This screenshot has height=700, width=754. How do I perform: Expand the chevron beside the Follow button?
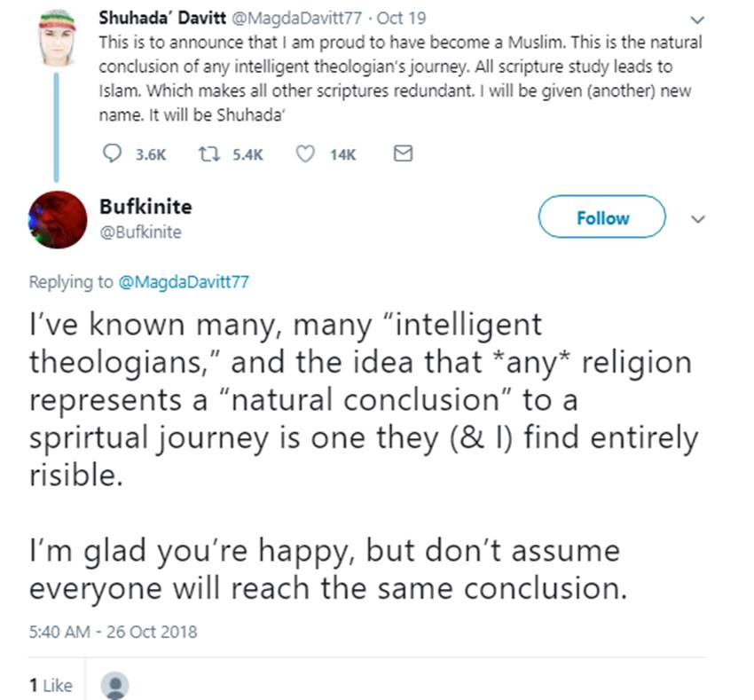pos(697,218)
